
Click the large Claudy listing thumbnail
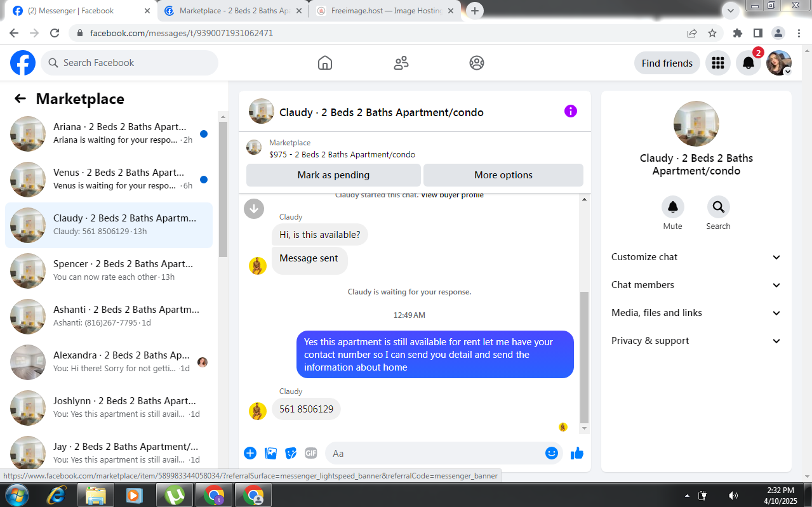point(696,124)
